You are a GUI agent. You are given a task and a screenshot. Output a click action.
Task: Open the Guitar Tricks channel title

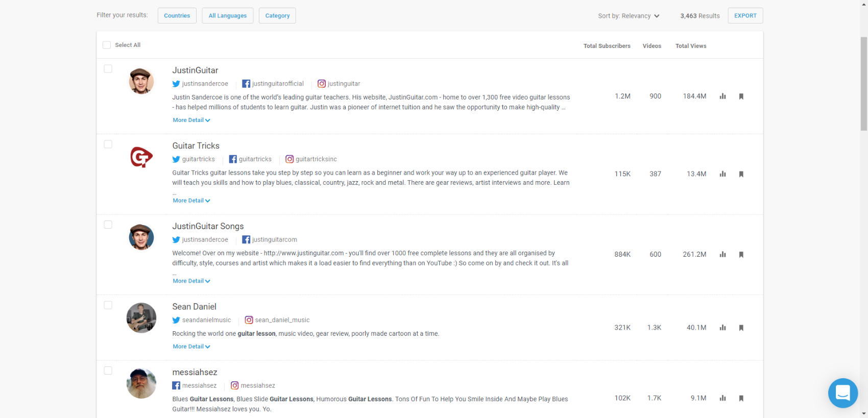click(x=196, y=146)
